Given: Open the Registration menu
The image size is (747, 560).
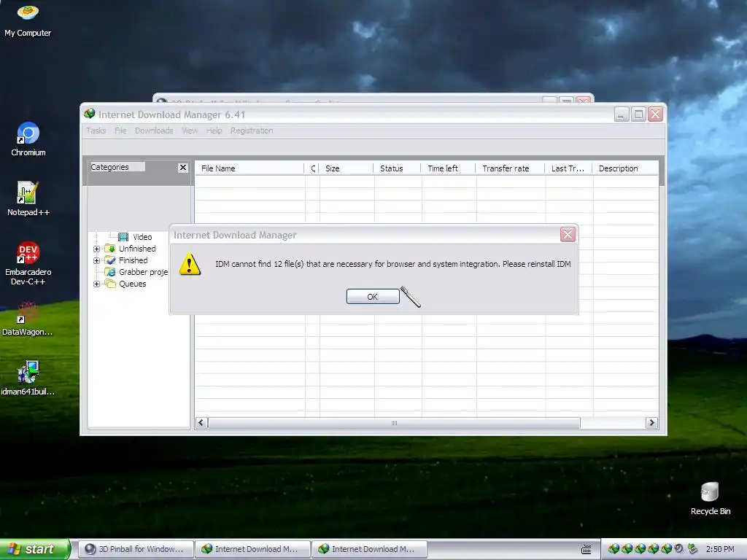Looking at the screenshot, I should 252,131.
